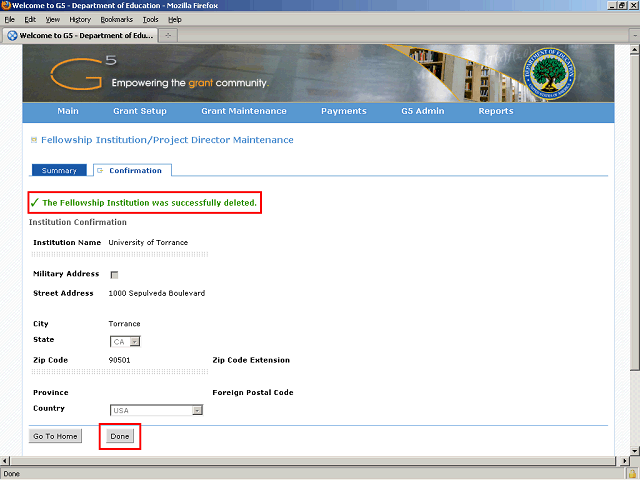Open the State dropdown showing CA
This screenshot has width=640, height=480.
point(125,342)
